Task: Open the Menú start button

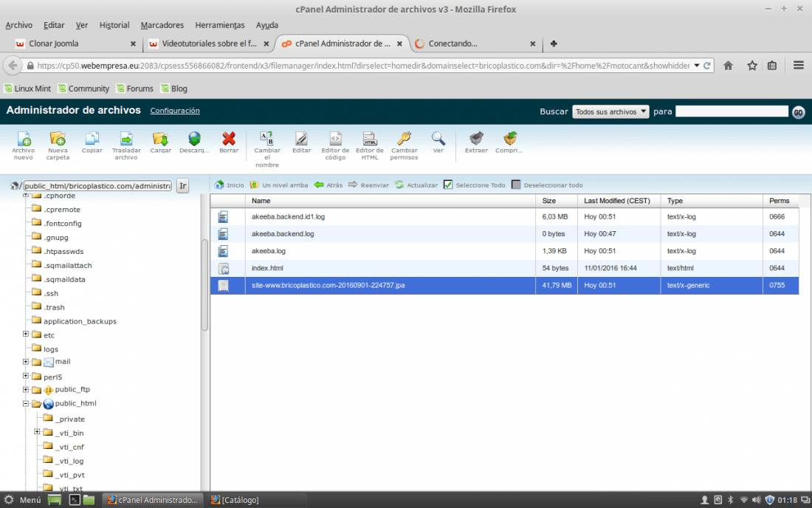Action: click(x=23, y=500)
